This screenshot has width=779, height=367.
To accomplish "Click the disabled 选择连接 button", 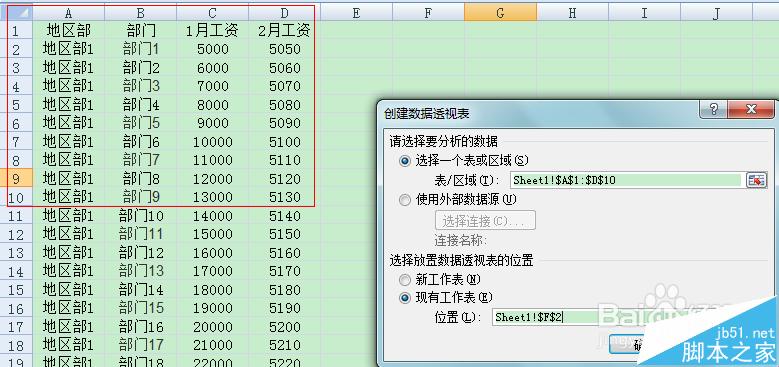I will 485,220.
